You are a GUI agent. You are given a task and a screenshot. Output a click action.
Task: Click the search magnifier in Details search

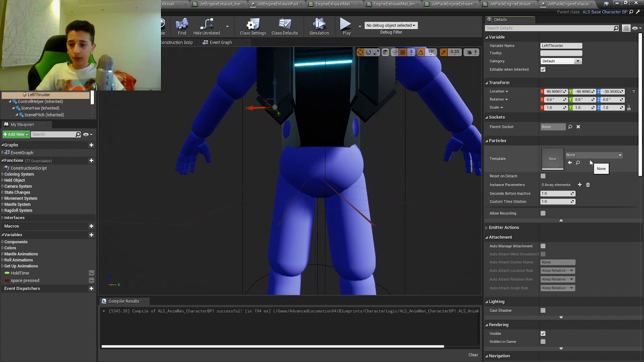click(x=616, y=28)
